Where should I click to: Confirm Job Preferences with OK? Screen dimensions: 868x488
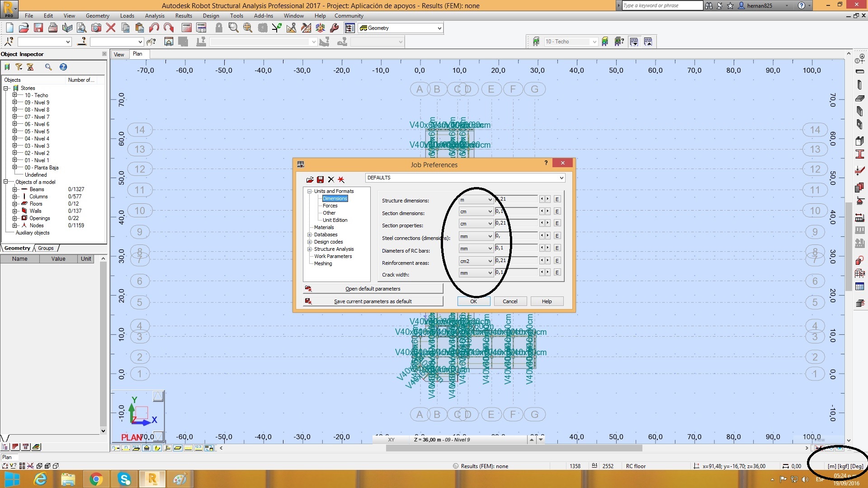click(x=473, y=301)
